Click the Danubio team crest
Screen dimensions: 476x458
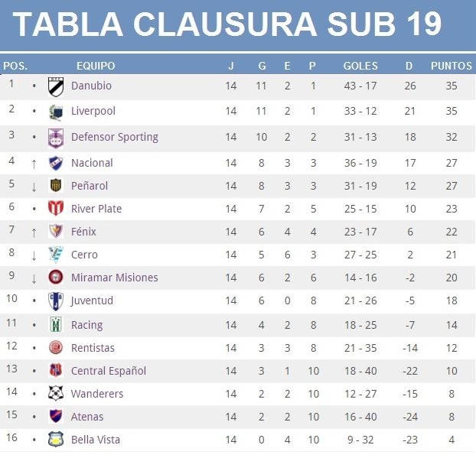coord(56,86)
